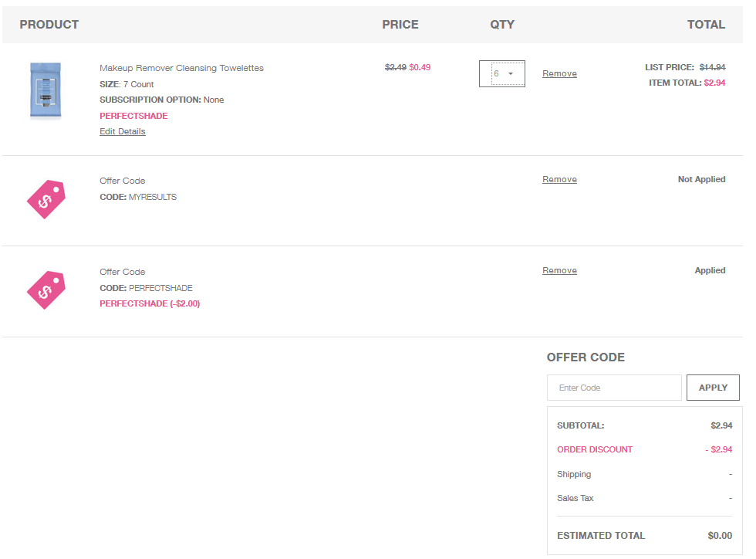Image resolution: width=756 pixels, height=559 pixels.
Task: Click the Not Applied status for MYRESULTS
Action: [x=701, y=179]
